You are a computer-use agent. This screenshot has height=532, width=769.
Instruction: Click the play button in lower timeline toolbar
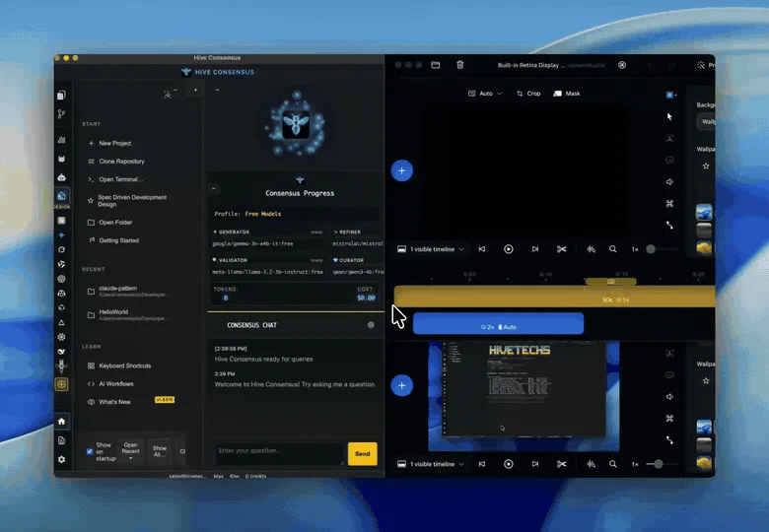(x=509, y=464)
